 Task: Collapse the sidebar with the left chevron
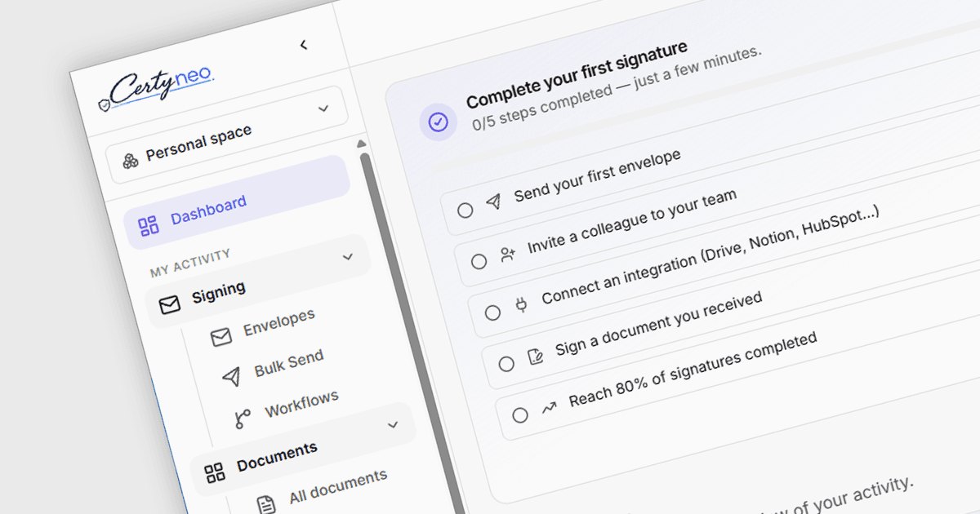(x=304, y=45)
